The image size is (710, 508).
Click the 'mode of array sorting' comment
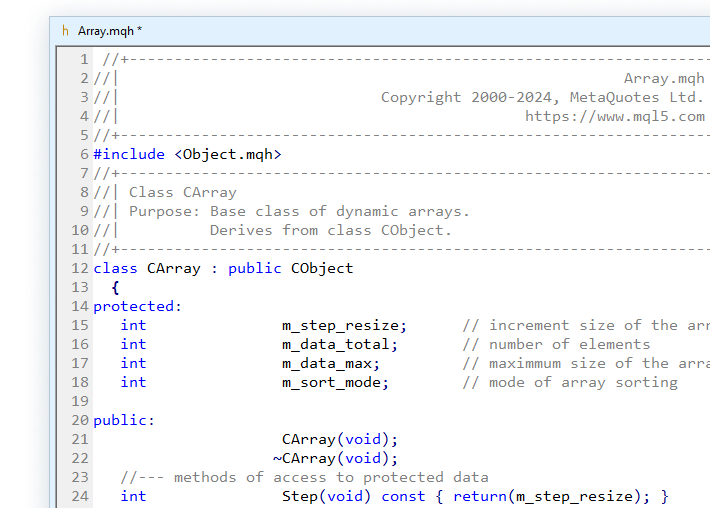570,383
